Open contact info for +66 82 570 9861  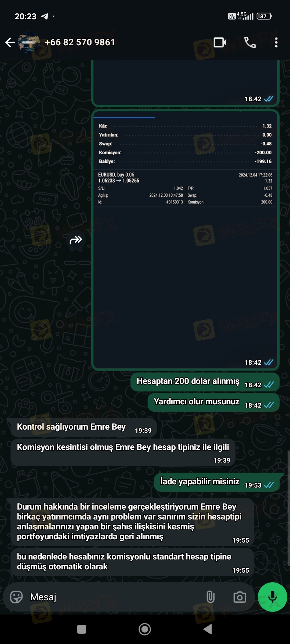tap(80, 42)
